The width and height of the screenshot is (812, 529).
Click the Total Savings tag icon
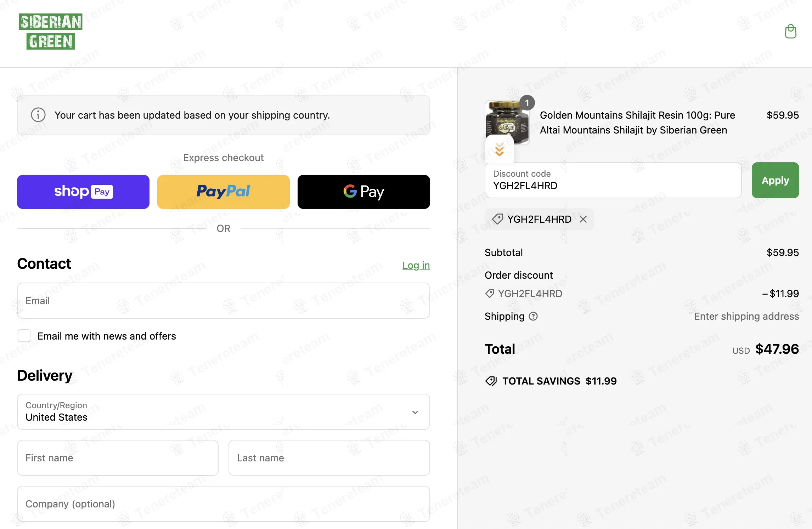tap(491, 381)
